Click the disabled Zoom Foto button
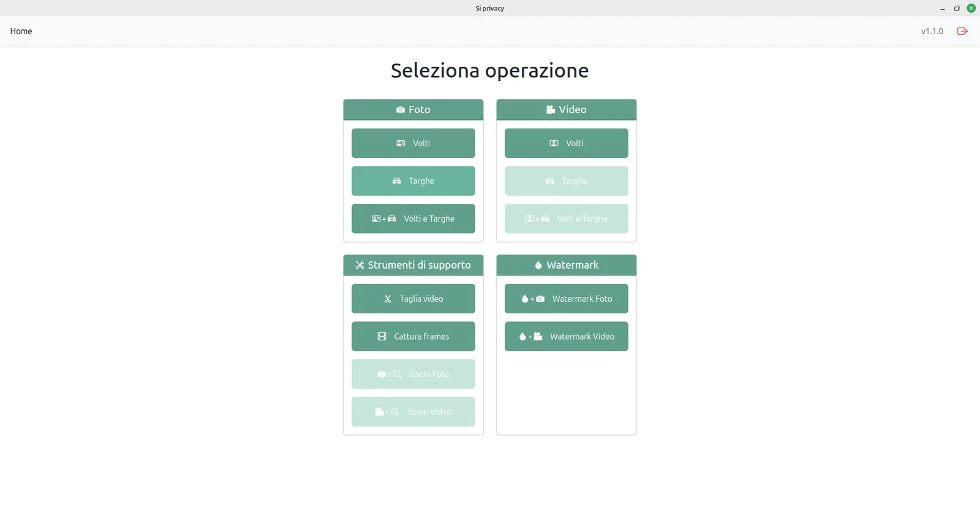 click(413, 374)
